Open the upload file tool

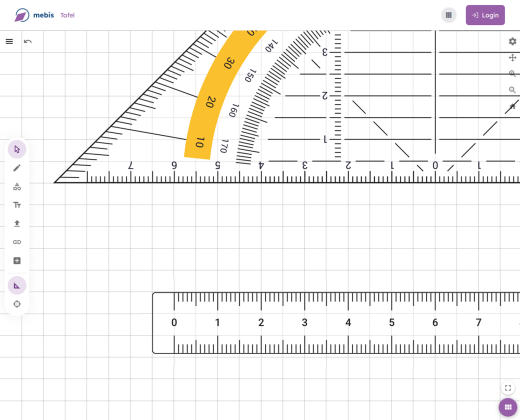(17, 223)
